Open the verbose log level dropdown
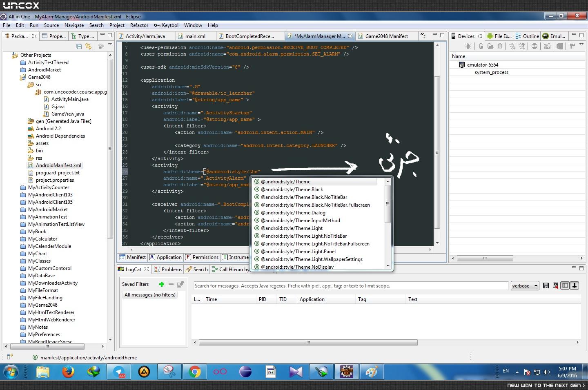This screenshot has height=390, width=588. point(525,286)
